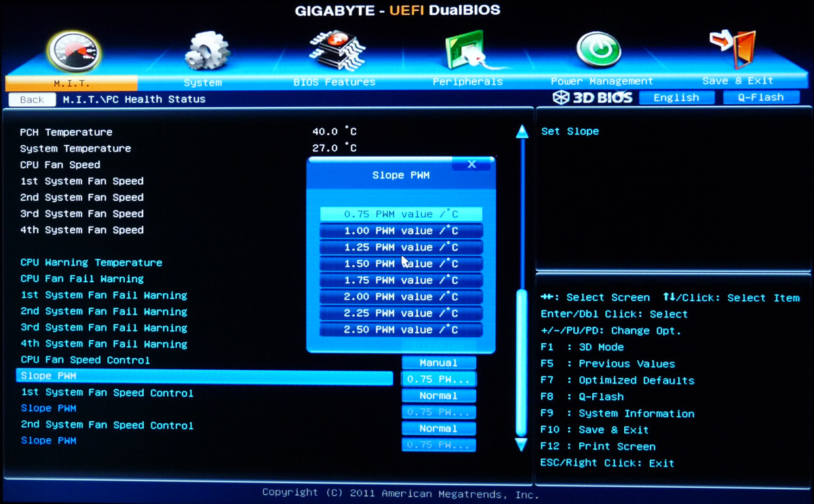Select 1.75 PWM value /°C option
The height and width of the screenshot is (504, 814).
(x=401, y=280)
